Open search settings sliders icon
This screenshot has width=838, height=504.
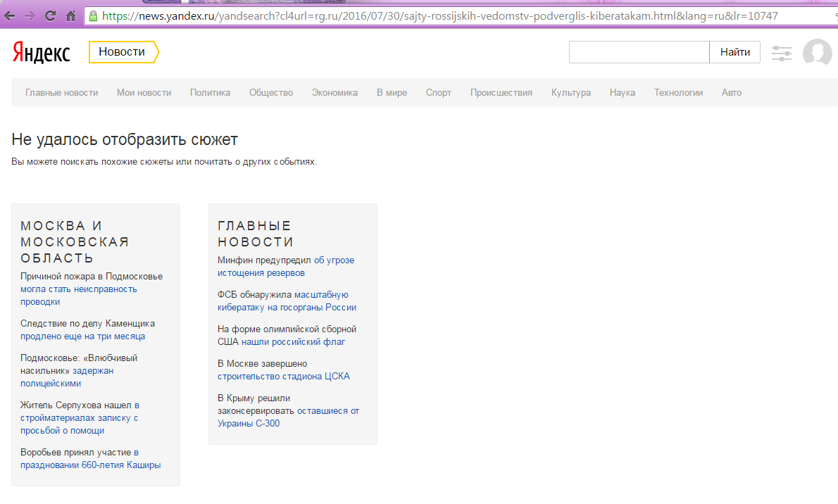pos(782,53)
